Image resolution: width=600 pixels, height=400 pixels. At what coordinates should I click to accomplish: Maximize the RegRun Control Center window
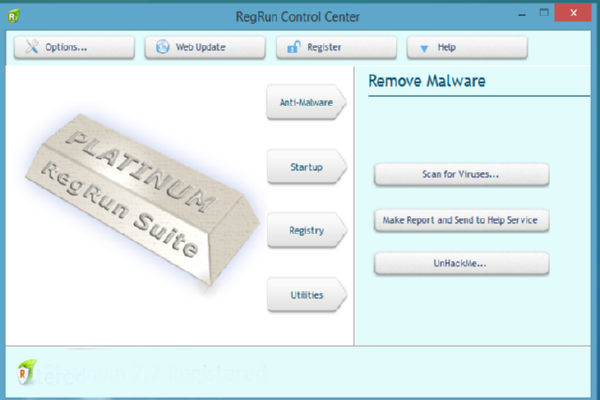[x=544, y=13]
